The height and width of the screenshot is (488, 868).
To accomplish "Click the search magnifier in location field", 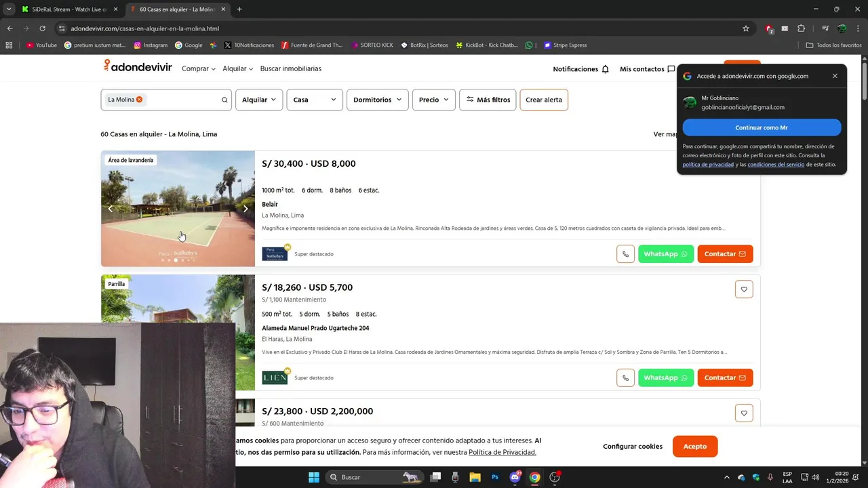I will 224,100.
